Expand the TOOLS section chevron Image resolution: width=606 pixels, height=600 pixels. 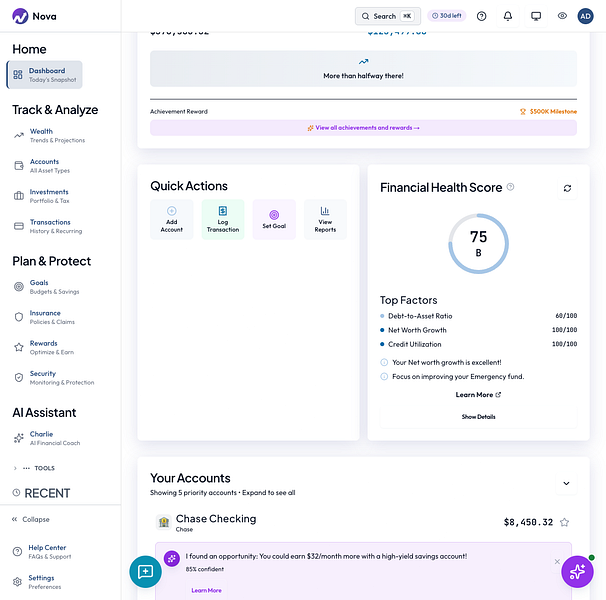[15, 468]
